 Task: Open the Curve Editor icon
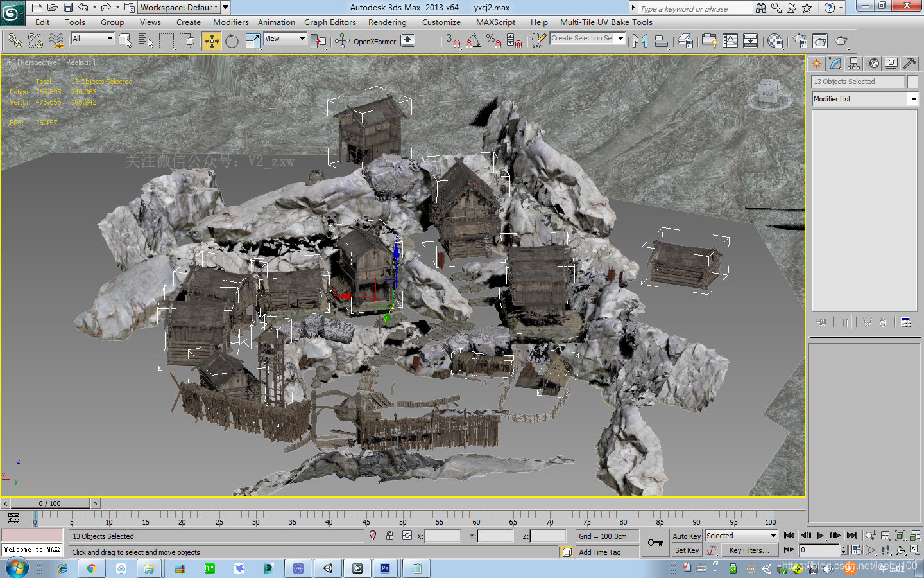tap(730, 41)
